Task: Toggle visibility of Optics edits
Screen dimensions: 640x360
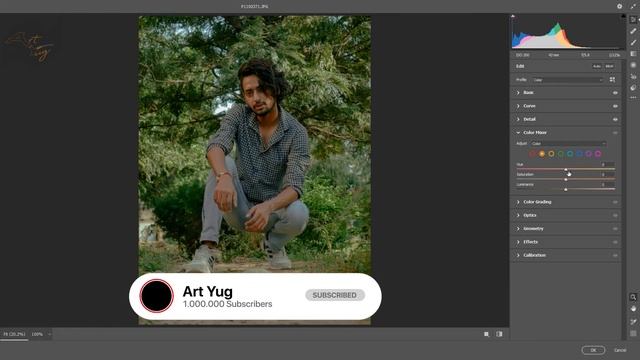Action: click(615, 215)
